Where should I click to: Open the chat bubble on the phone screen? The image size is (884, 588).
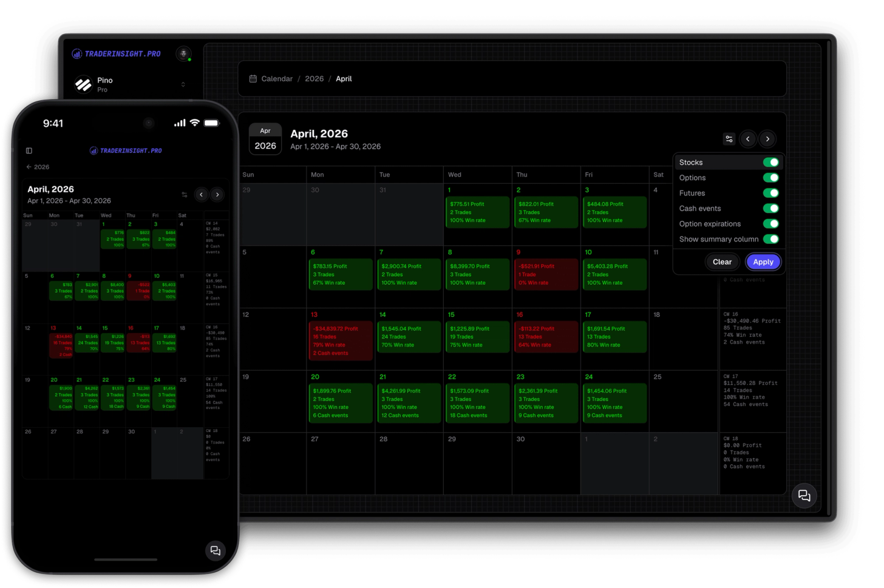tap(215, 550)
